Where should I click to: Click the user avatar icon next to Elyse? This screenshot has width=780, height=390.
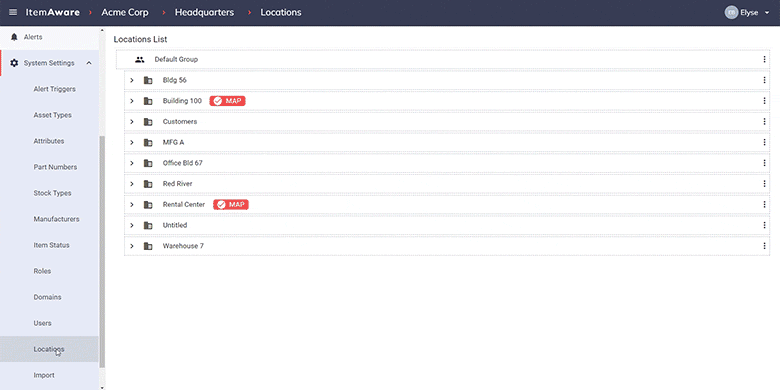731,12
